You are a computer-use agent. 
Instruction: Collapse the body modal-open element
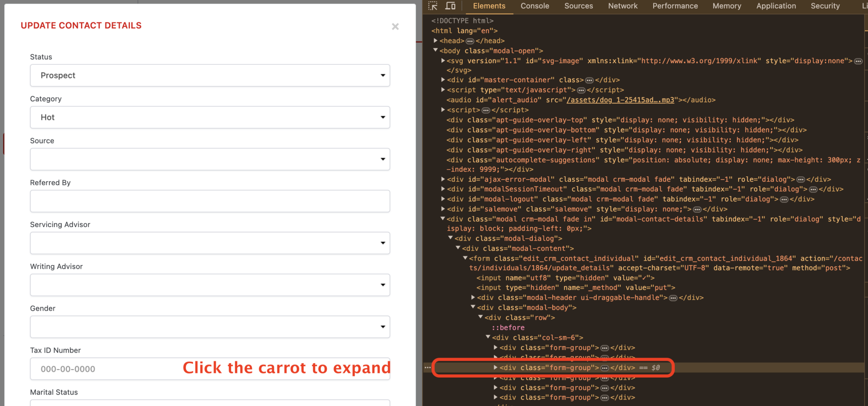[435, 50]
